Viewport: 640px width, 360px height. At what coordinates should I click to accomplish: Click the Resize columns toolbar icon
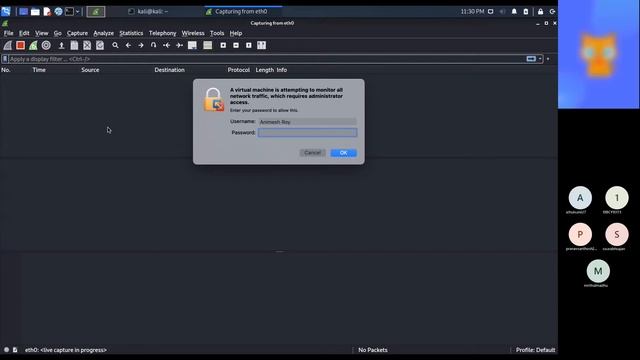click(262, 45)
